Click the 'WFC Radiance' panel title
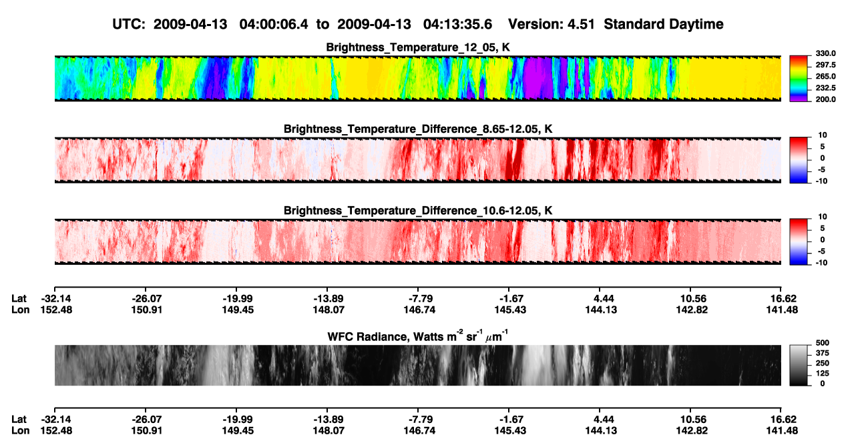 [x=417, y=336]
